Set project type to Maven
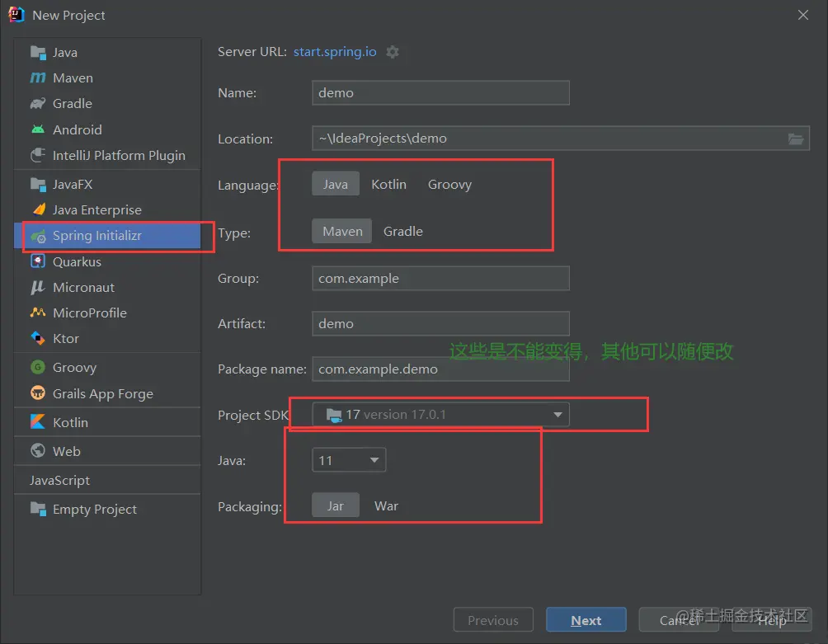The width and height of the screenshot is (828, 644). click(342, 231)
